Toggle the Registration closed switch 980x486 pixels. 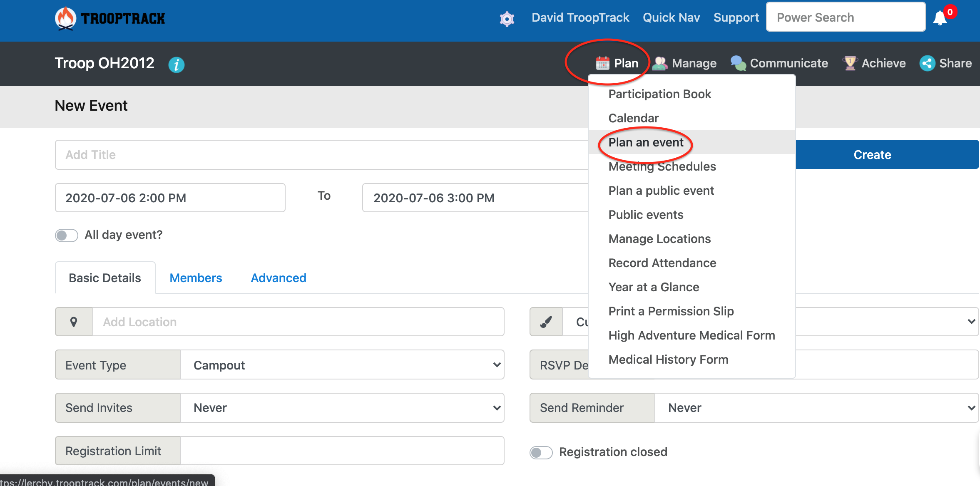click(541, 452)
